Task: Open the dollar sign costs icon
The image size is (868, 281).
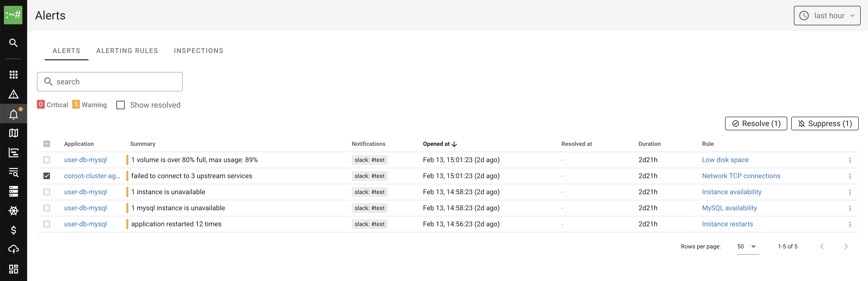Action: point(13,230)
